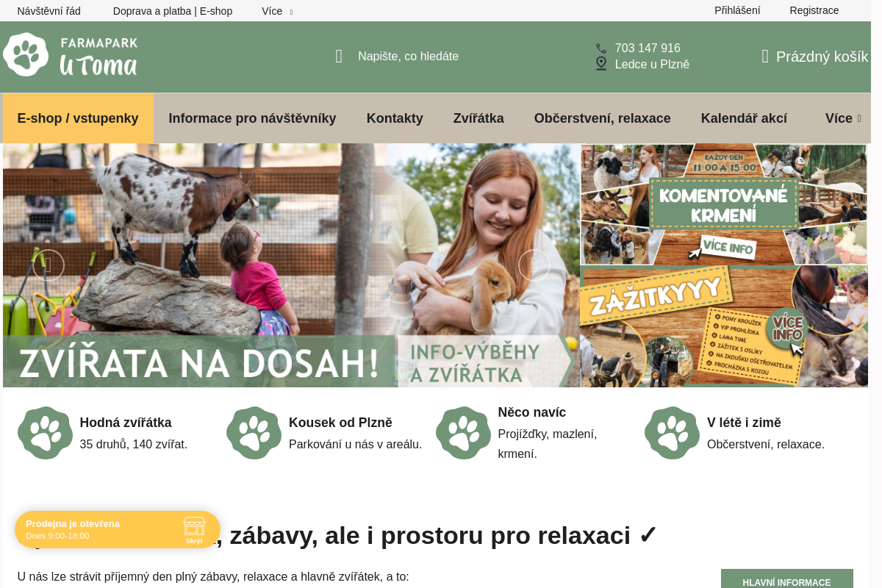This screenshot has height=588, width=882.
Task: Open the shopping cart icon
Action: [x=765, y=57]
